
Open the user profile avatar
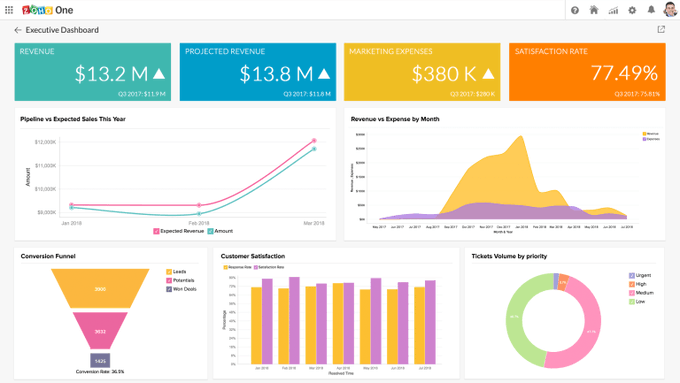(670, 10)
